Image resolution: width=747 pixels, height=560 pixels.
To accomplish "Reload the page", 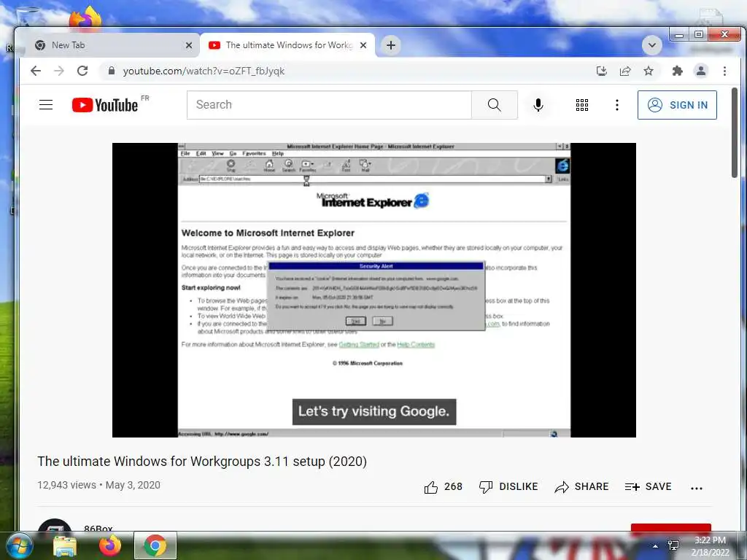I will (x=82, y=71).
